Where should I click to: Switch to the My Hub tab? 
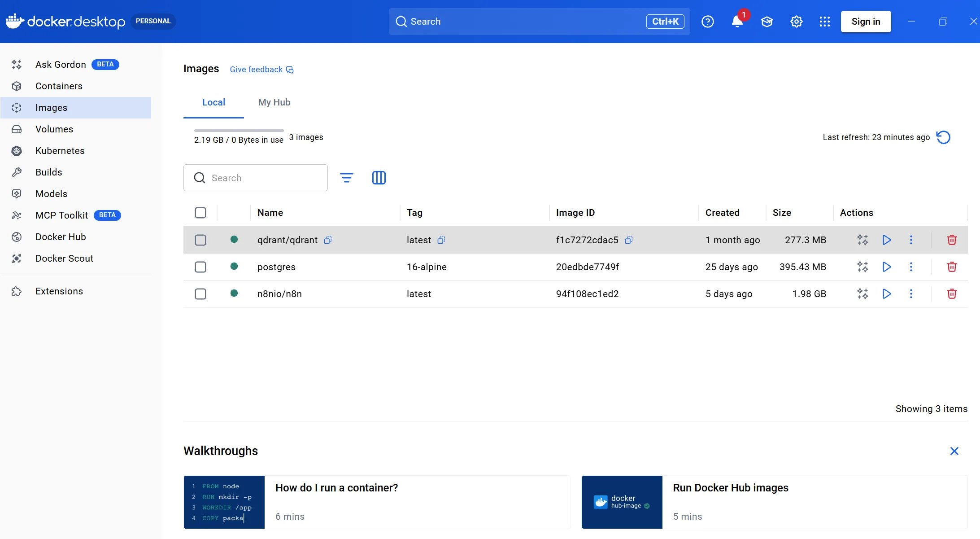point(274,102)
